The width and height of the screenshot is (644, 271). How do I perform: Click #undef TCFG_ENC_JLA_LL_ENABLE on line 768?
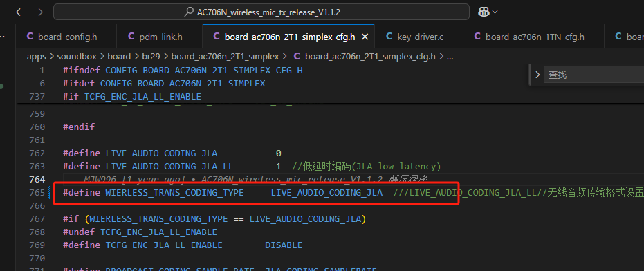tap(140, 232)
